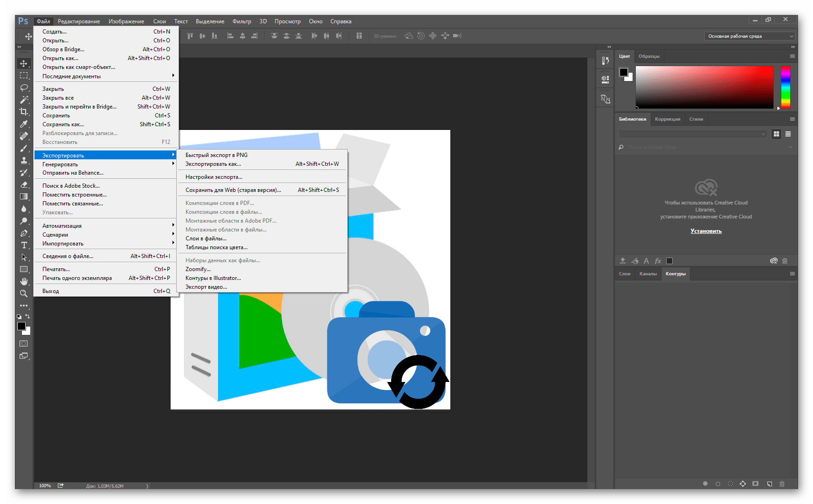This screenshot has height=504, width=813.
Task: Open the Paths panel flyout menu
Action: tap(792, 273)
